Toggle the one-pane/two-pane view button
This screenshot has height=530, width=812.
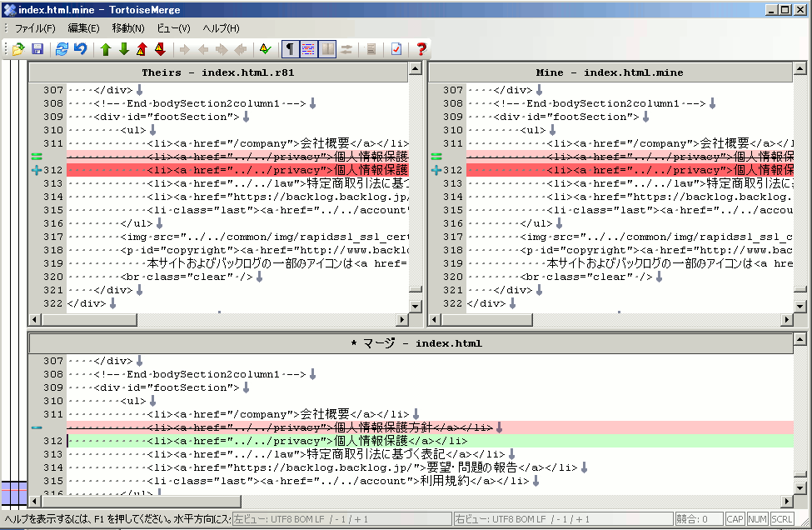(x=327, y=49)
